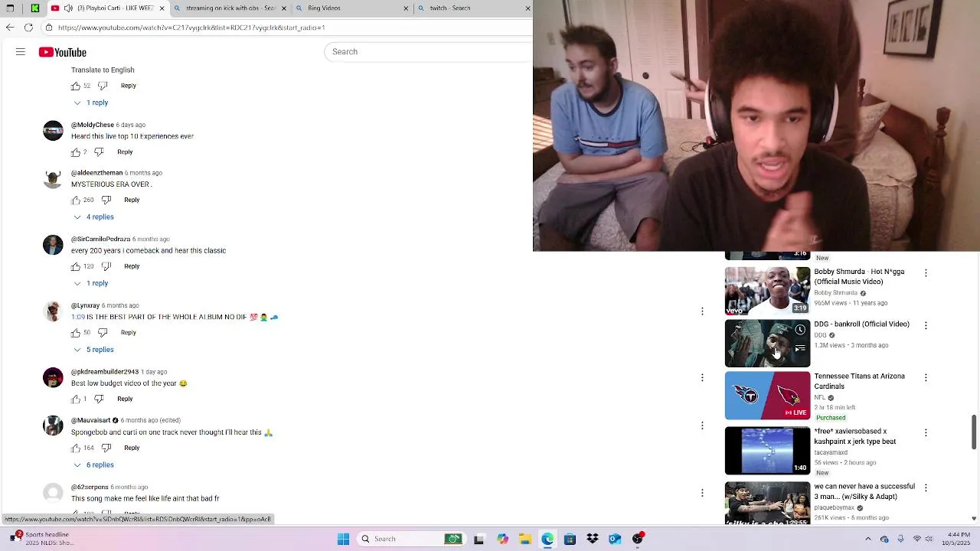Open OBS Studio from the taskbar
980x551 pixels.
click(638, 539)
